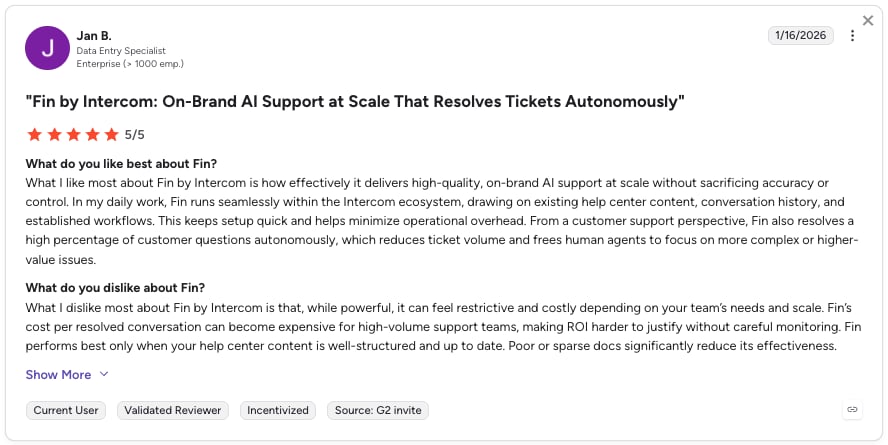Select the fourth rating star
The width and height of the screenshot is (888, 445).
click(93, 135)
